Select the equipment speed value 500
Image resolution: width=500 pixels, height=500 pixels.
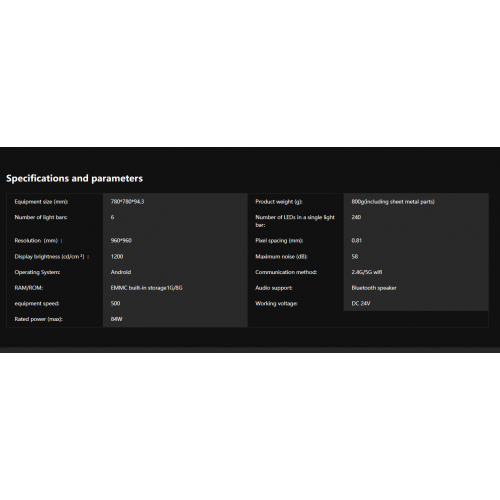click(x=115, y=304)
